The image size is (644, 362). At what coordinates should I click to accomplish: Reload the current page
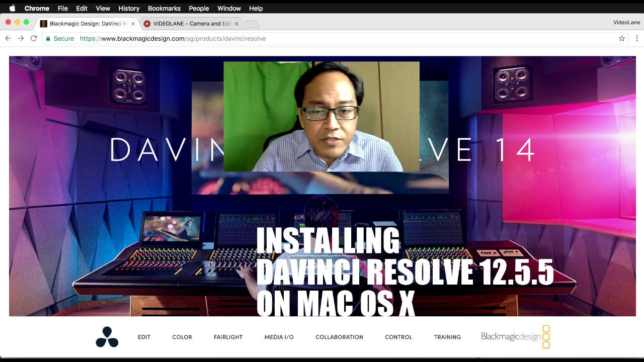34,38
